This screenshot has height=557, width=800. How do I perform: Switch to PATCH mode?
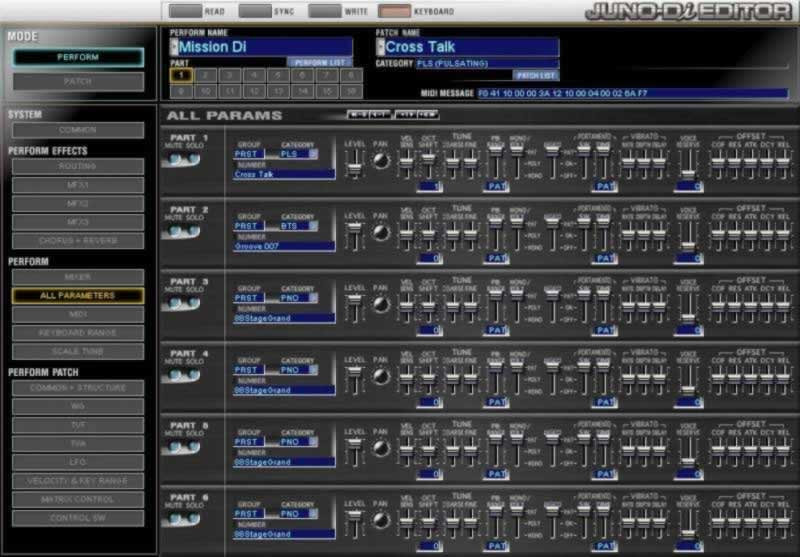point(78,81)
